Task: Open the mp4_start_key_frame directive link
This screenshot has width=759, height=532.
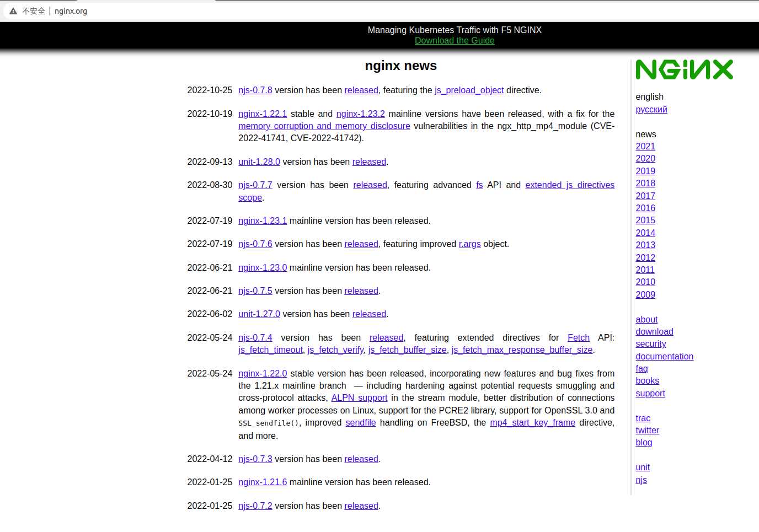Action: [x=533, y=423]
